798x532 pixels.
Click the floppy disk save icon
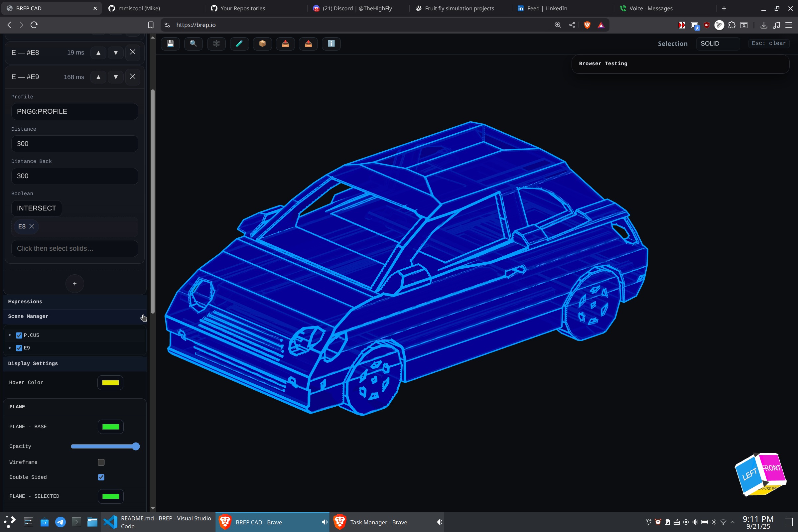click(170, 44)
